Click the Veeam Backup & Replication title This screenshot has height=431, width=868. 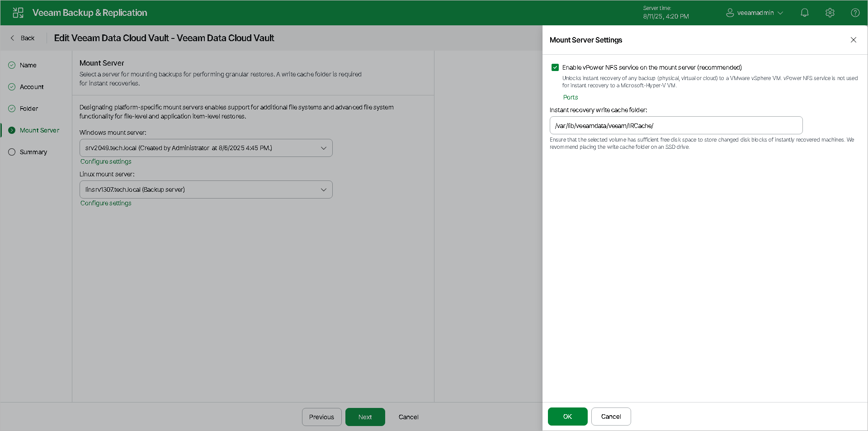coord(90,13)
